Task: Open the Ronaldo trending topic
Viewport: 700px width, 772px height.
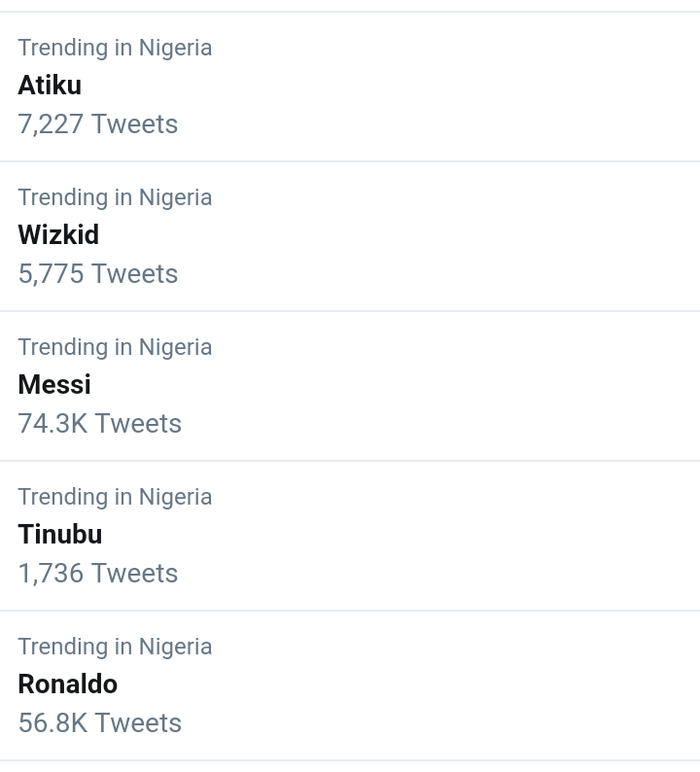Action: (350, 685)
